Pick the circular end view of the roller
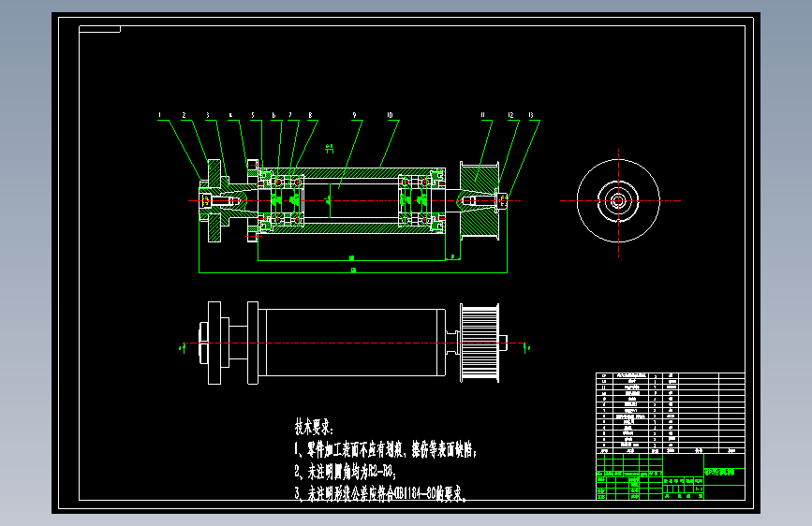The width and height of the screenshot is (812, 526). [618, 201]
